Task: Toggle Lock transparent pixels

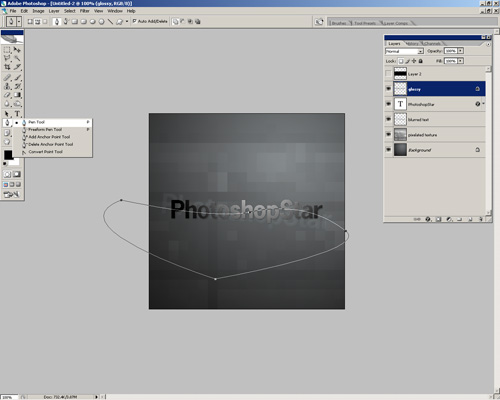Action: pos(401,61)
